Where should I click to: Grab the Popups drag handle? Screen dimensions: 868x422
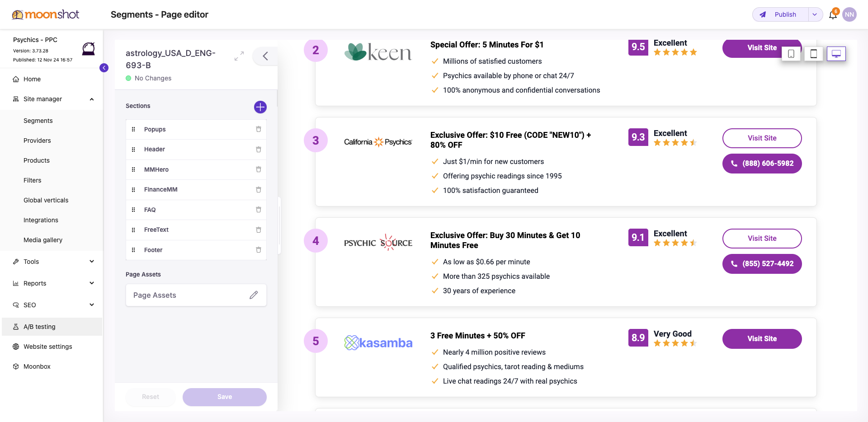[x=133, y=129]
